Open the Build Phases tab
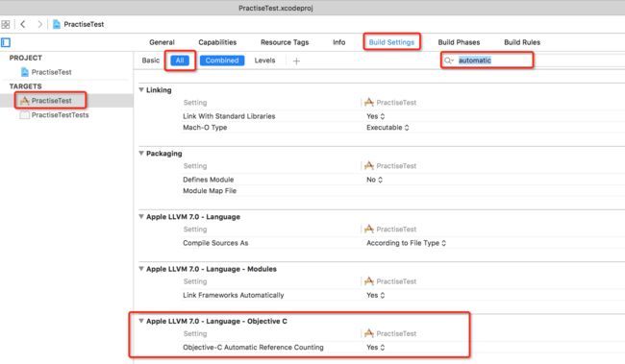The image size is (625, 364). [x=459, y=42]
